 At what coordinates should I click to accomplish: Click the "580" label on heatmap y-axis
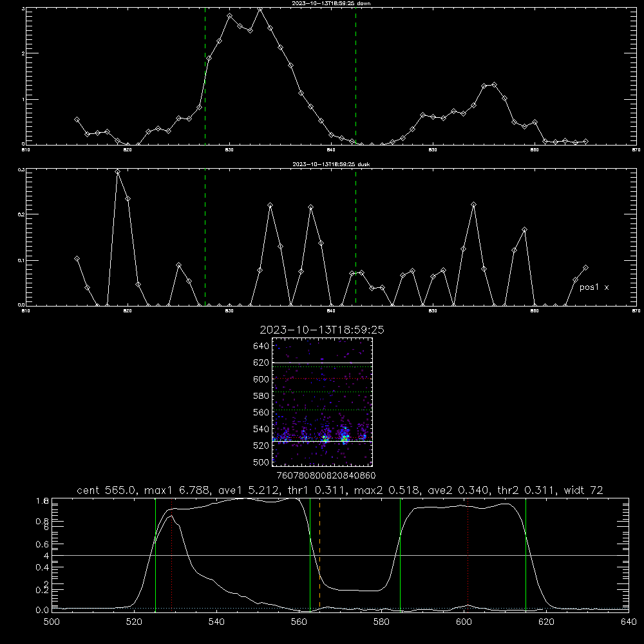[x=261, y=396]
